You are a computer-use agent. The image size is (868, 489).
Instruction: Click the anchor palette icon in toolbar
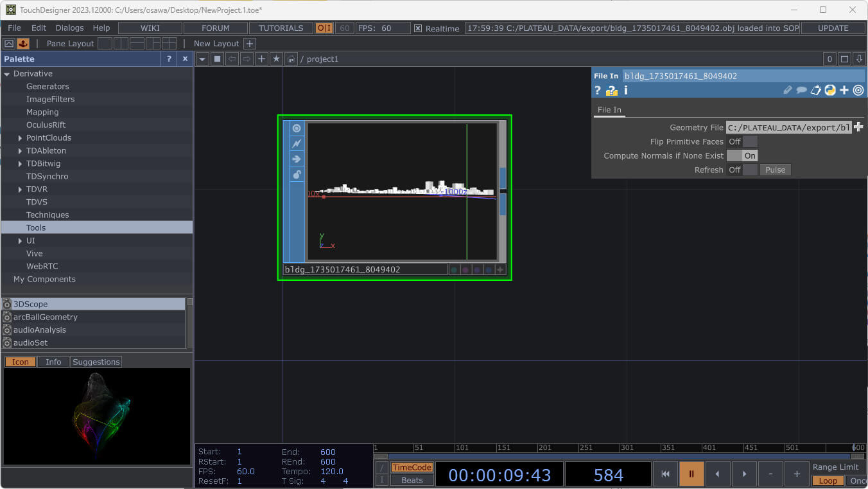tap(23, 44)
